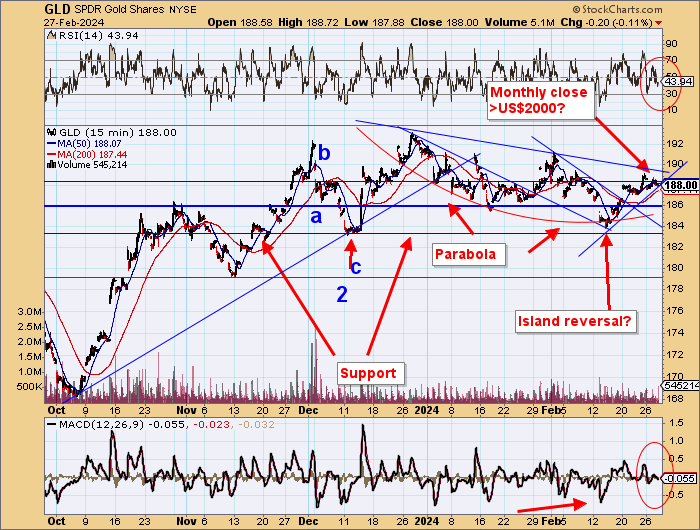
Task: Click the 1.5 label on the MACD scale
Action: coord(677,422)
